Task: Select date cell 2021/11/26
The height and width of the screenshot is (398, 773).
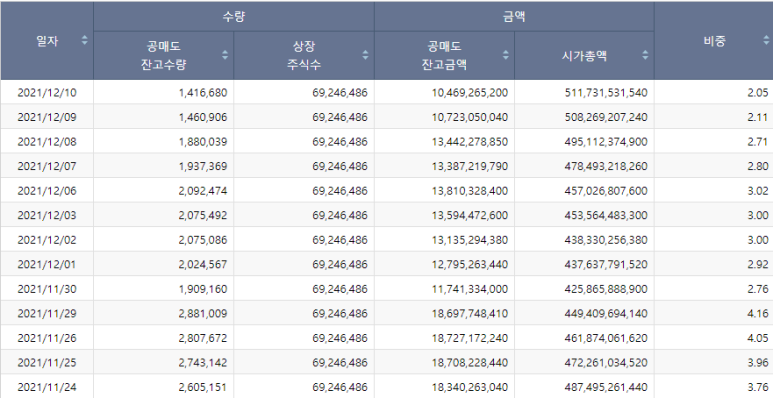Action: click(x=47, y=338)
